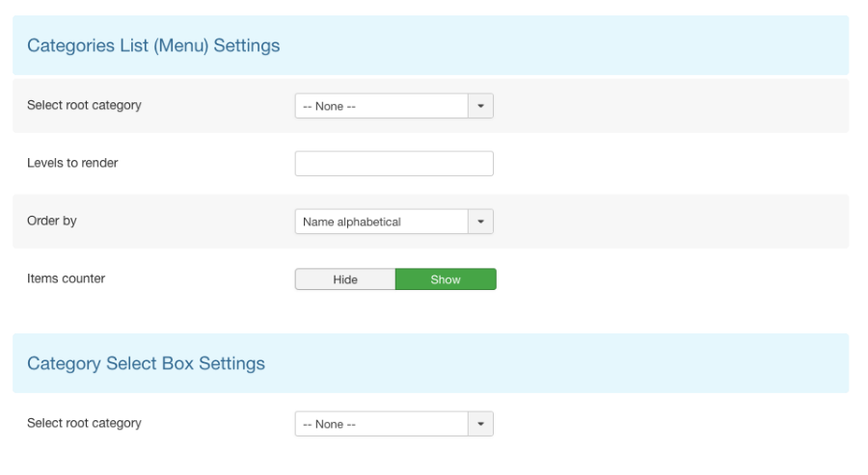Click the Category Select Box Settings heading
Viewport: 868px width, 475px height.
tap(147, 363)
